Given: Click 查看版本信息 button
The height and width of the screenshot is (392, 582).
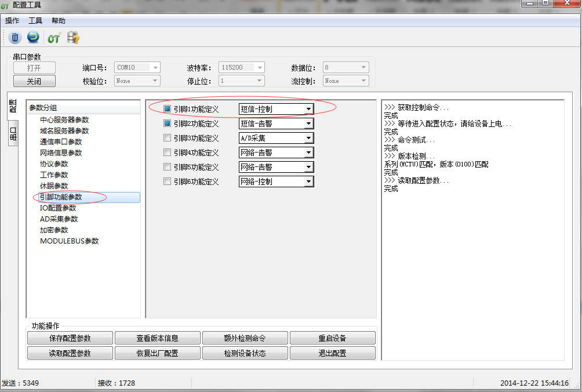Looking at the screenshot, I should (x=157, y=338).
